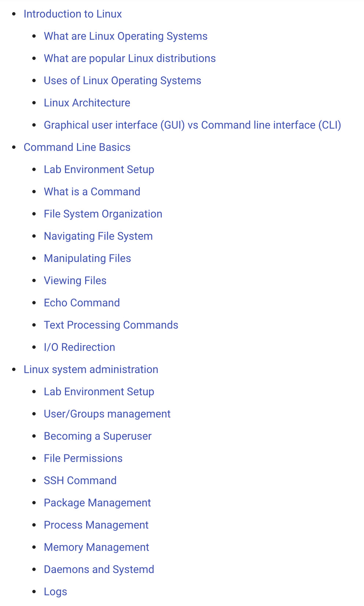Open the GUI vs CLI comparison link
364x606 pixels.
(x=192, y=125)
